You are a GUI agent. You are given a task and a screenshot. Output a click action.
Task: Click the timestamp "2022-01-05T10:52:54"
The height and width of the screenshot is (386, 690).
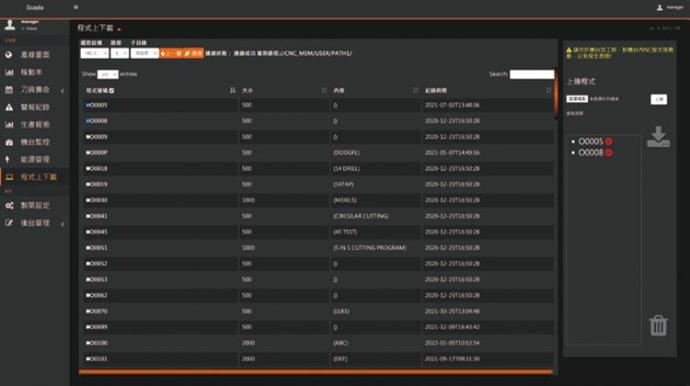(452, 343)
